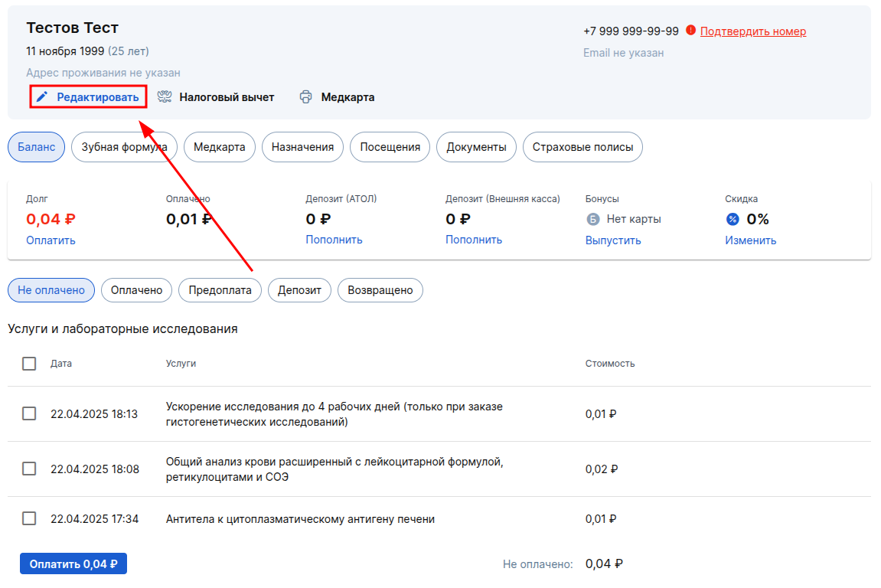
Task: Tick the select-all checkbox in the table header
Action: click(x=29, y=364)
